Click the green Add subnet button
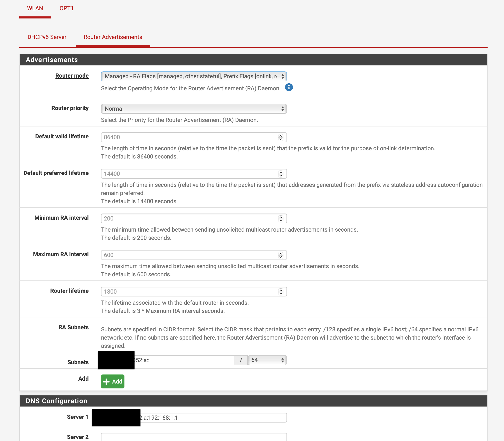504x441 pixels. [113, 381]
